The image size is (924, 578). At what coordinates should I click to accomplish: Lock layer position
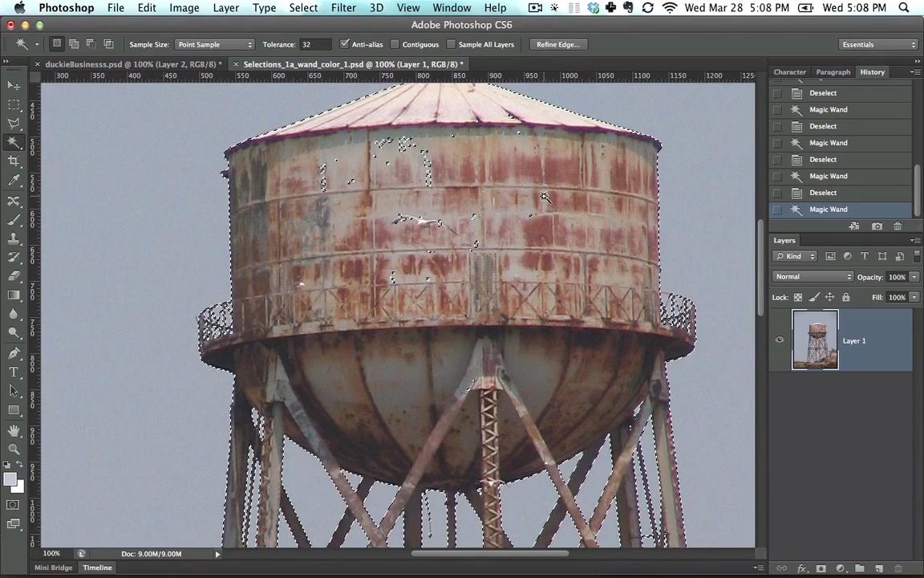[829, 297]
